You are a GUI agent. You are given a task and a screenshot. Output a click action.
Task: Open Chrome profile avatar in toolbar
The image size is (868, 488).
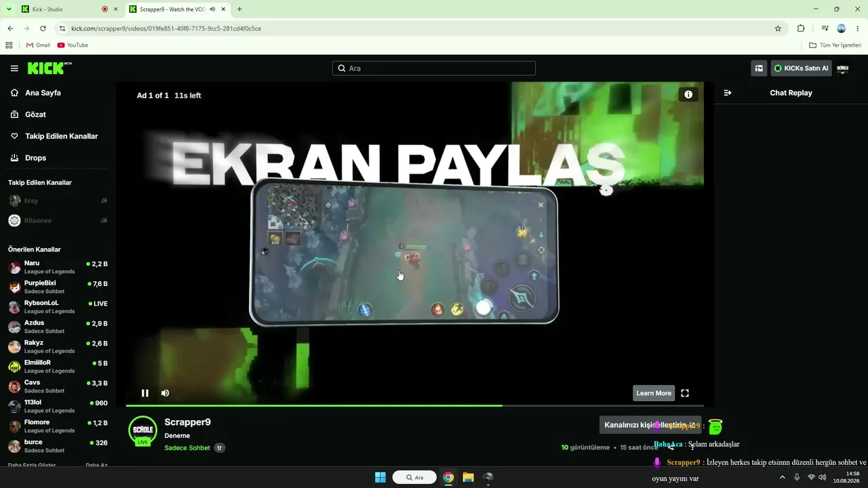pyautogui.click(x=842, y=28)
